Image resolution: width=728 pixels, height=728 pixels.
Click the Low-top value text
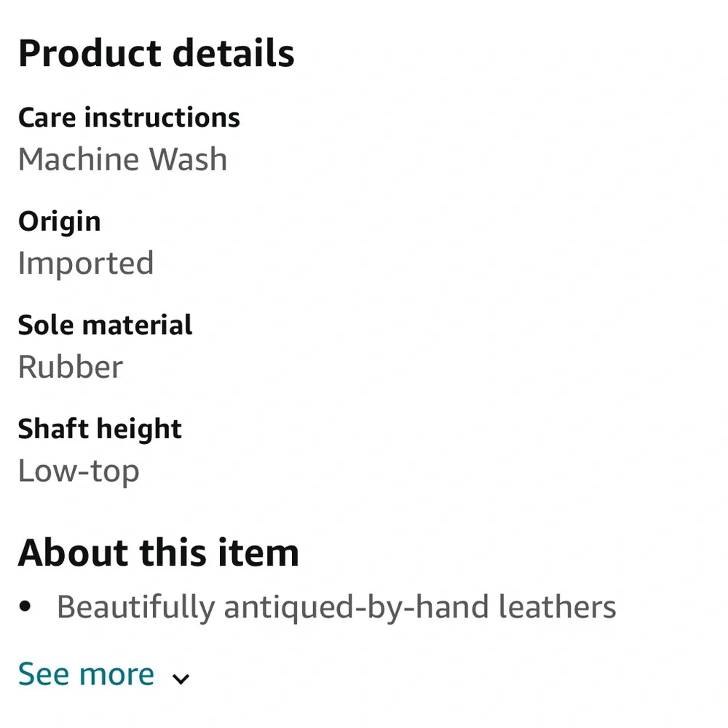tap(79, 471)
